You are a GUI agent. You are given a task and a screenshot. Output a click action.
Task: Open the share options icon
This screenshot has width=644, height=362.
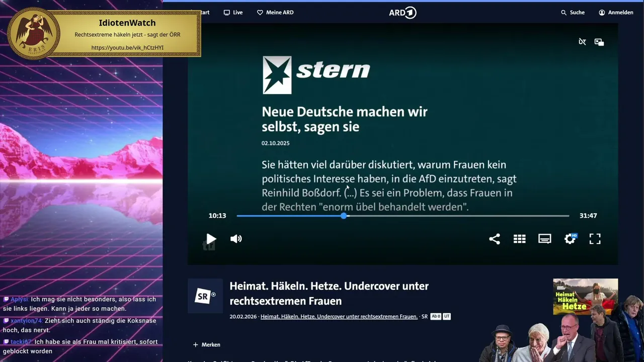[x=495, y=239]
